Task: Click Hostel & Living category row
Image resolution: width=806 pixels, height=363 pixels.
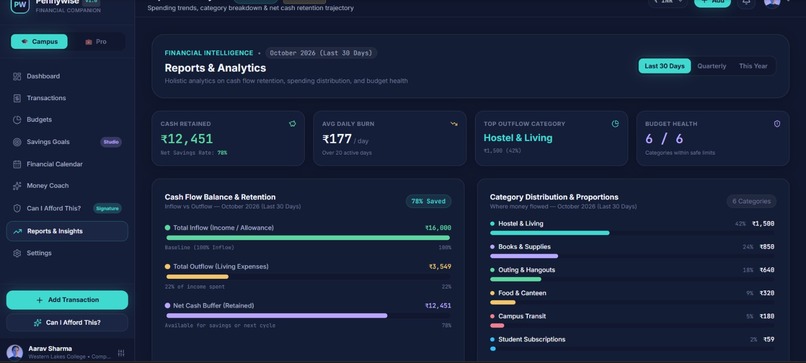Action: pyautogui.click(x=632, y=228)
